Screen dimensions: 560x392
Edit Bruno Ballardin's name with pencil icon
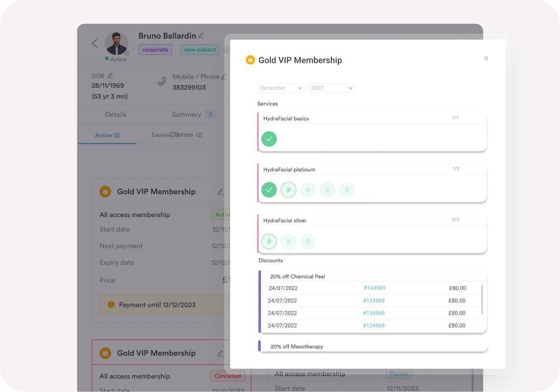click(x=201, y=36)
